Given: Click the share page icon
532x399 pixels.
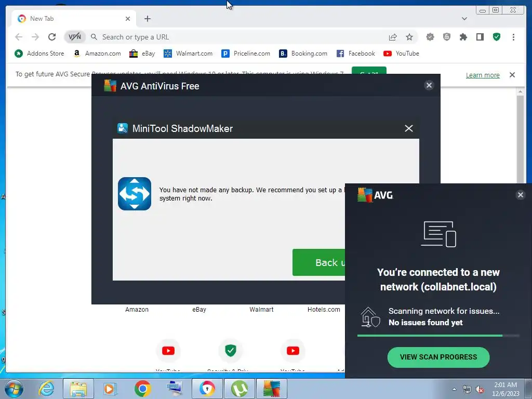Looking at the screenshot, I should tap(393, 37).
